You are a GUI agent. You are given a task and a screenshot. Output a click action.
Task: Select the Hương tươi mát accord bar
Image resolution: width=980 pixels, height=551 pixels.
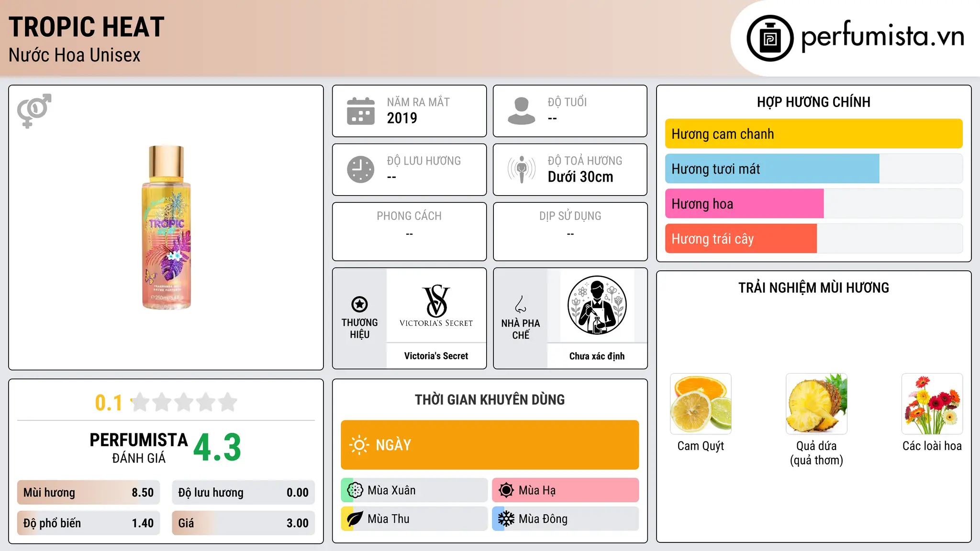[x=813, y=169]
